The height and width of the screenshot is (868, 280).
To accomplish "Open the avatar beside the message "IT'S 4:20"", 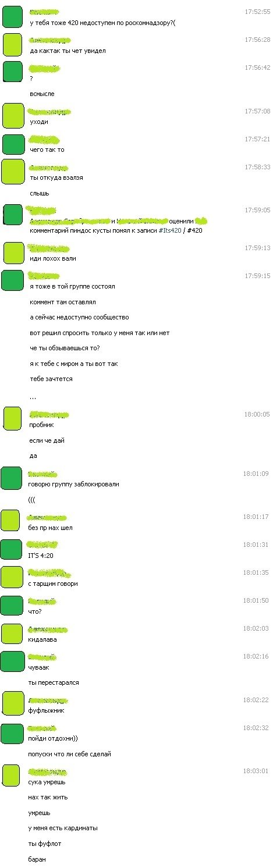I will pos(12,550).
